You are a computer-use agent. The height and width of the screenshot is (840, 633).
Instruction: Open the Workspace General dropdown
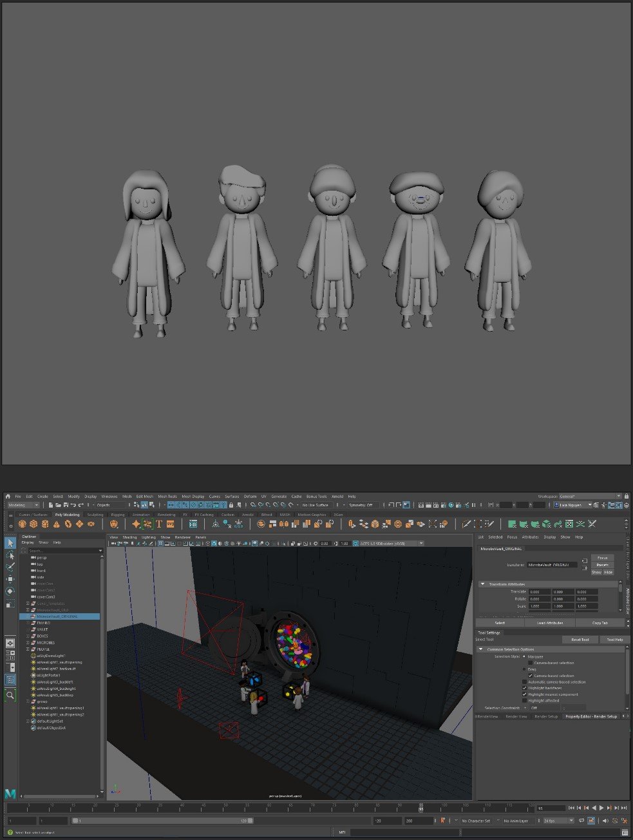tap(590, 496)
